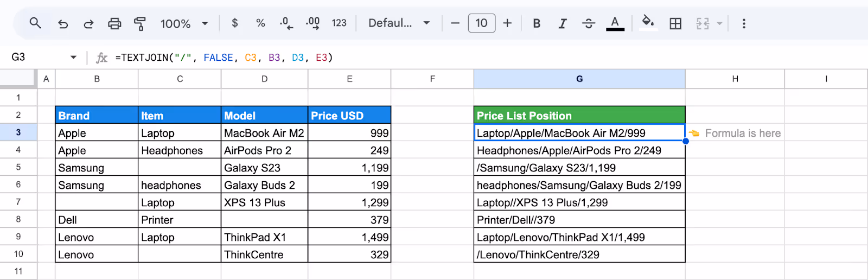Increase decimal places
The height and width of the screenshot is (280, 868).
(x=312, y=23)
